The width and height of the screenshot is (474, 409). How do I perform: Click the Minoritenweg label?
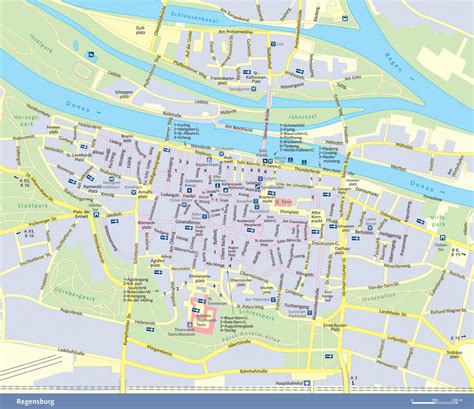[x=397, y=266]
